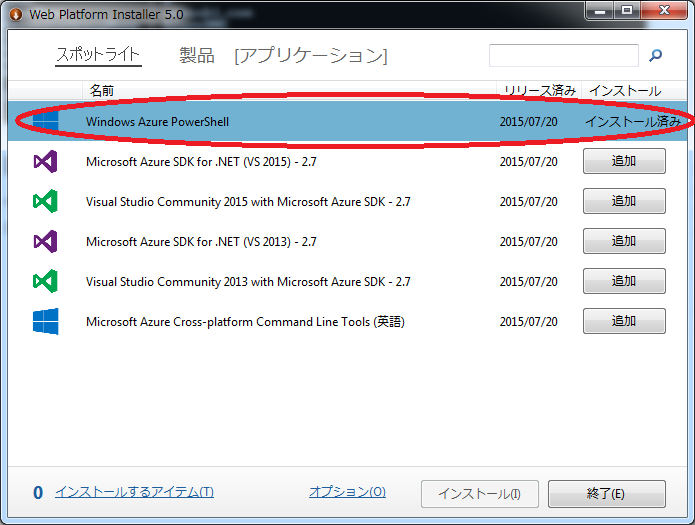695x525 pixels.
Task: Select Visual Studio Community 2015 row text
Action: [248, 202]
